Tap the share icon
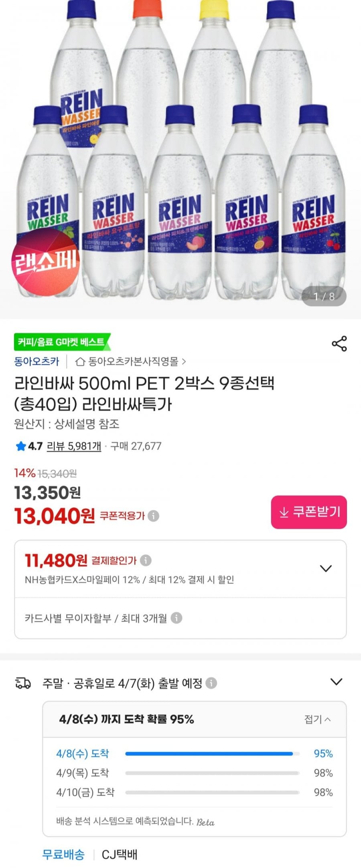361x868 pixels. (x=339, y=344)
